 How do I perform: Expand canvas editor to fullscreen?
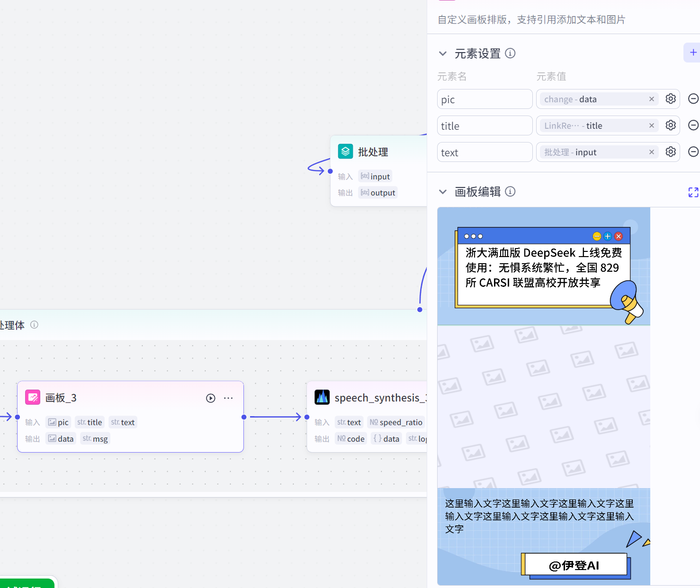coord(693,192)
